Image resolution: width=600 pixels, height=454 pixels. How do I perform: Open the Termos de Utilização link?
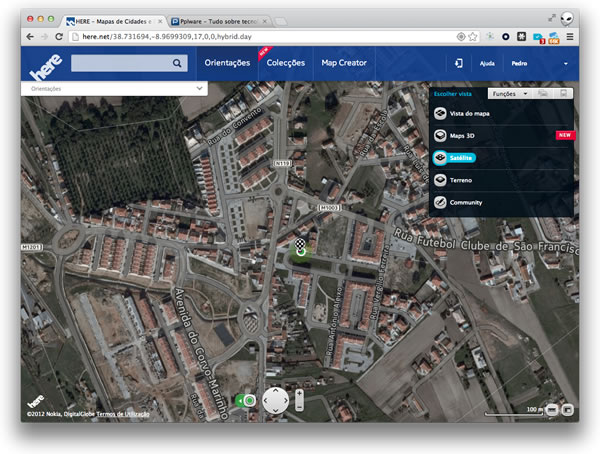(123, 414)
